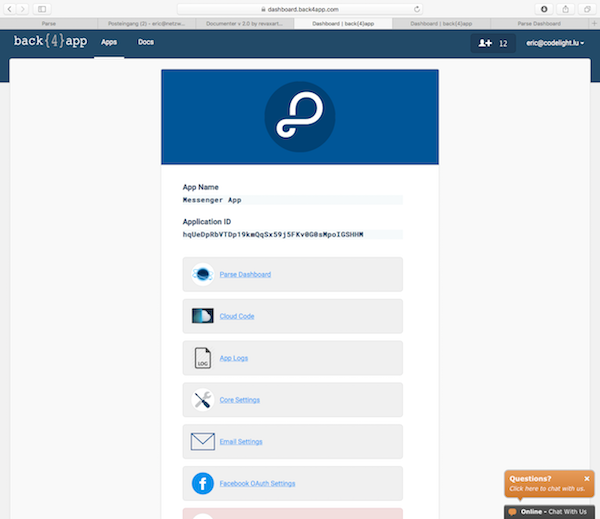The image size is (600, 519).
Task: Click the collaborator count 12
Action: click(x=503, y=43)
